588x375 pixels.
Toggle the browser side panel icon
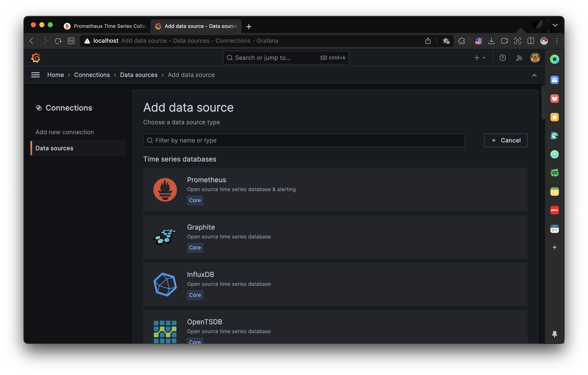coord(531,41)
